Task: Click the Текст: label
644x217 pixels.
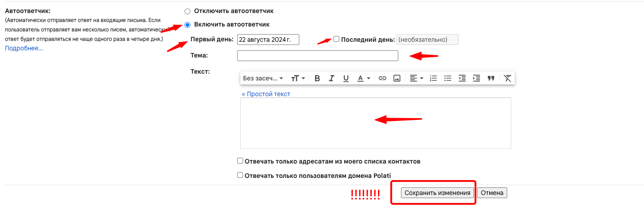Action: coord(200,71)
